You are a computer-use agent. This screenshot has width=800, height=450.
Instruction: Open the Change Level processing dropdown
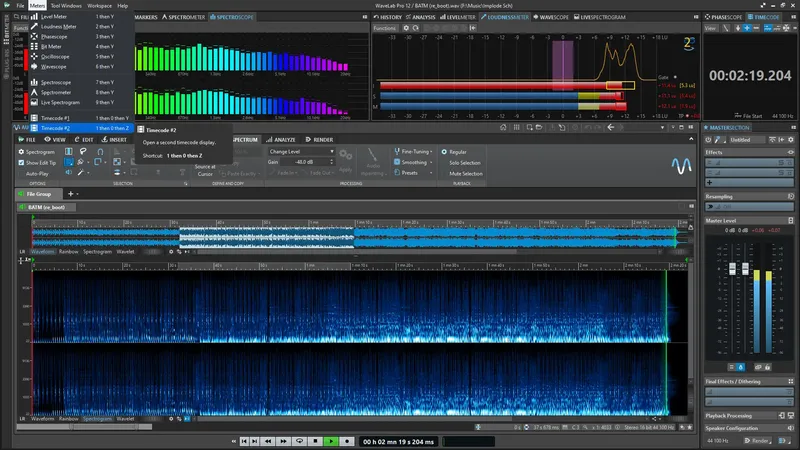point(299,151)
